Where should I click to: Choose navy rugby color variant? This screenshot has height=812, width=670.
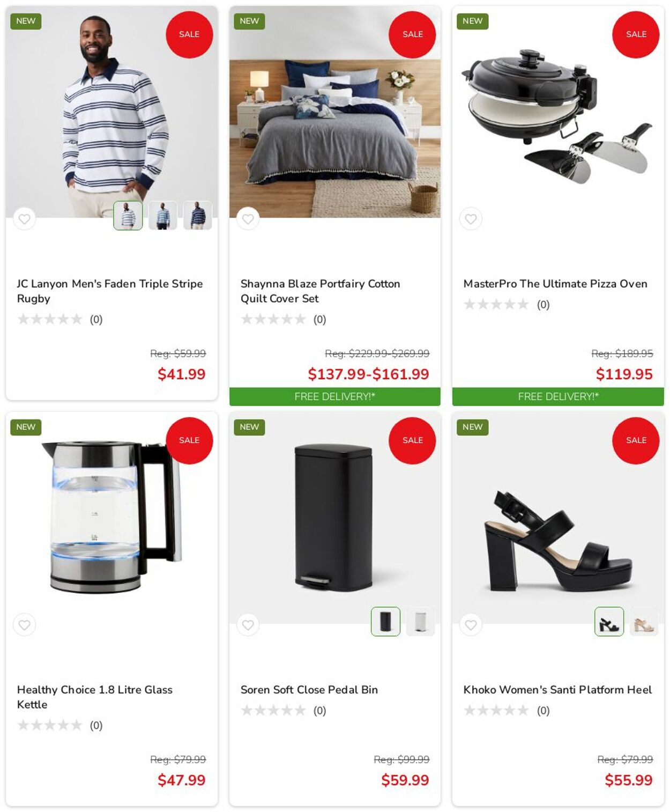click(x=198, y=216)
